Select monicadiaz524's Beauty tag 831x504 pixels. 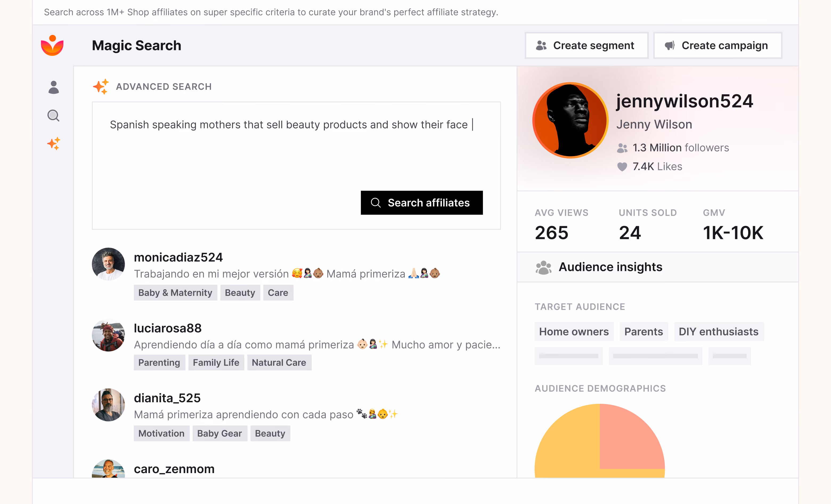(x=240, y=293)
